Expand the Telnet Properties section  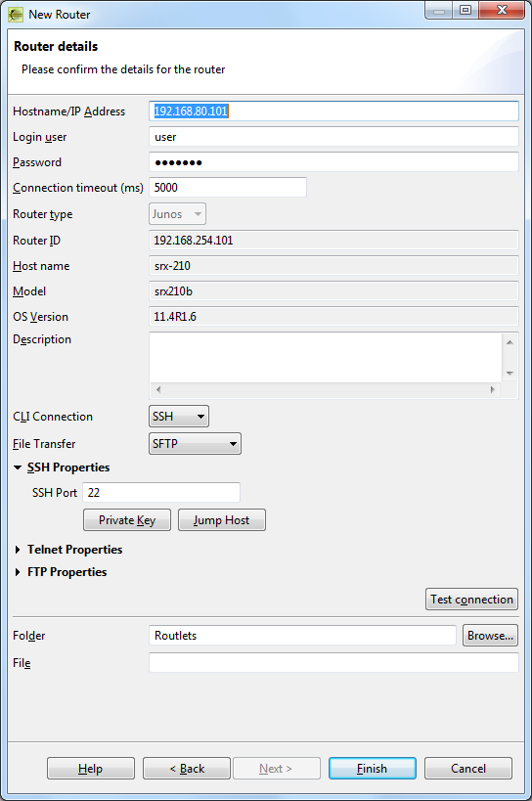tap(18, 550)
